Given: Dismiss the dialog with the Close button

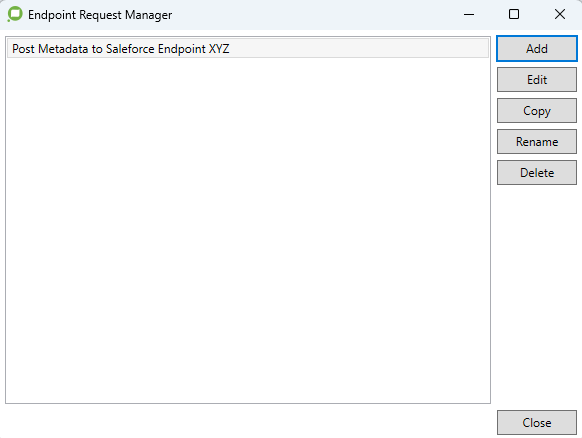Looking at the screenshot, I should 537,422.
